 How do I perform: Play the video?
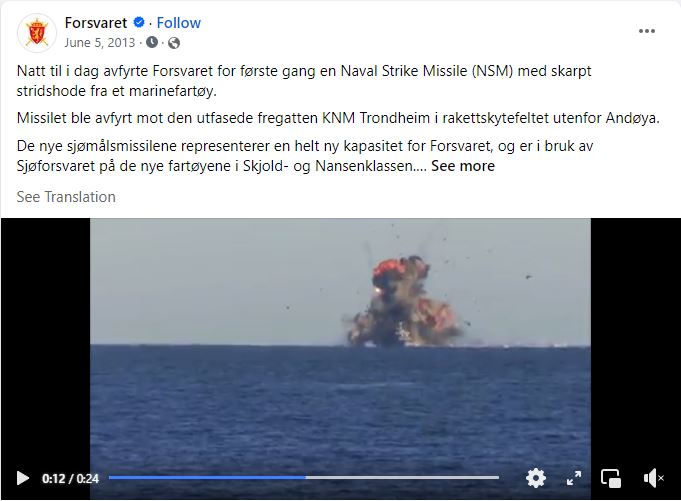[23, 478]
